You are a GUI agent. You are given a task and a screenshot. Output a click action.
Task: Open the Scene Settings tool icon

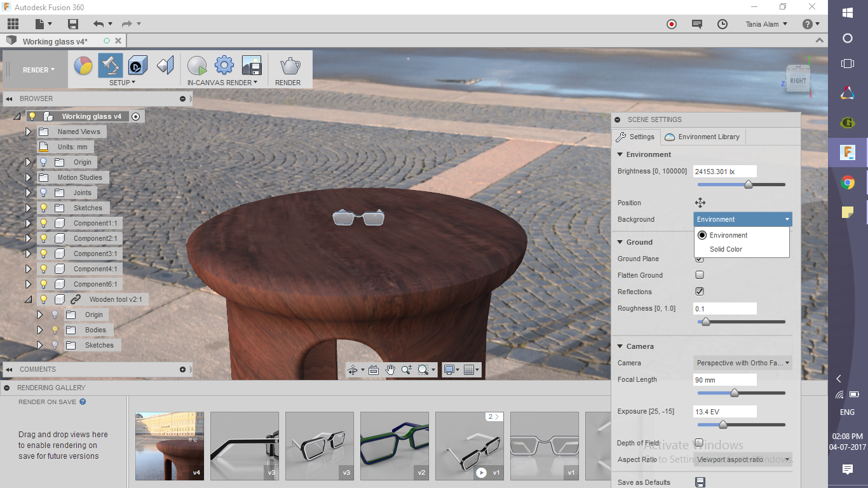(x=111, y=65)
